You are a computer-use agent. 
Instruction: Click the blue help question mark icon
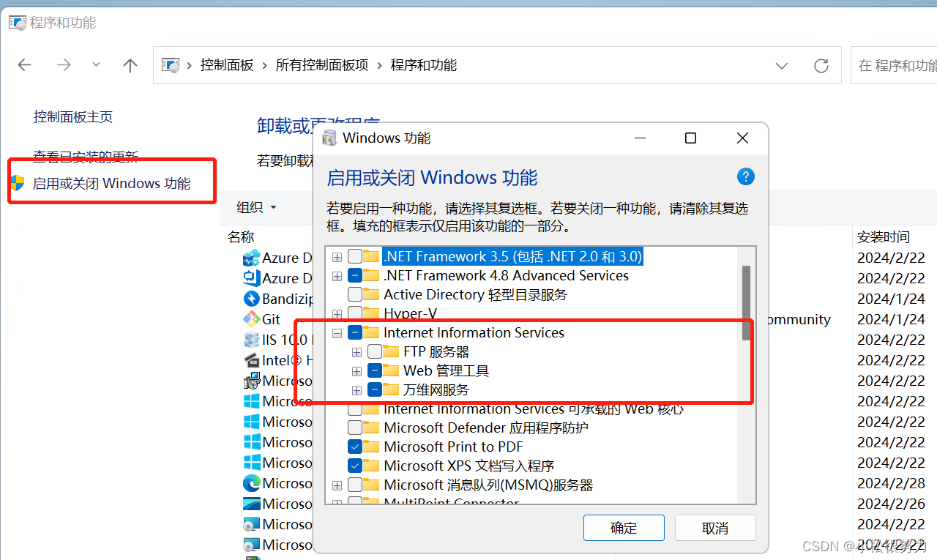click(745, 176)
